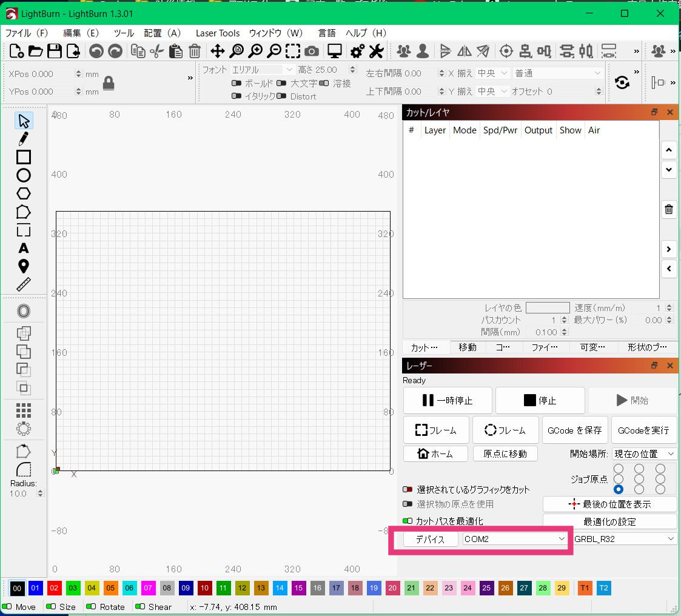Screen dimensions: 681x616
Task: Toggle the Distort switch
Action: pyautogui.click(x=281, y=96)
